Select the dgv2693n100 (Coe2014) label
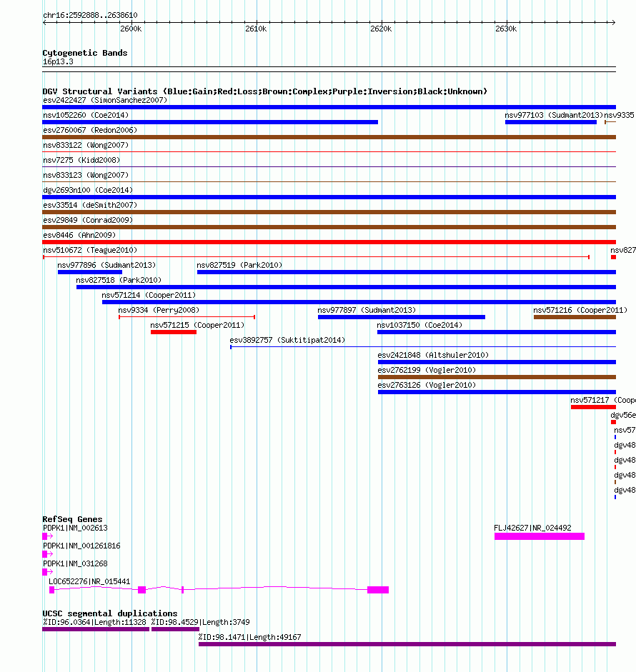The width and height of the screenshot is (636, 672). (88, 190)
